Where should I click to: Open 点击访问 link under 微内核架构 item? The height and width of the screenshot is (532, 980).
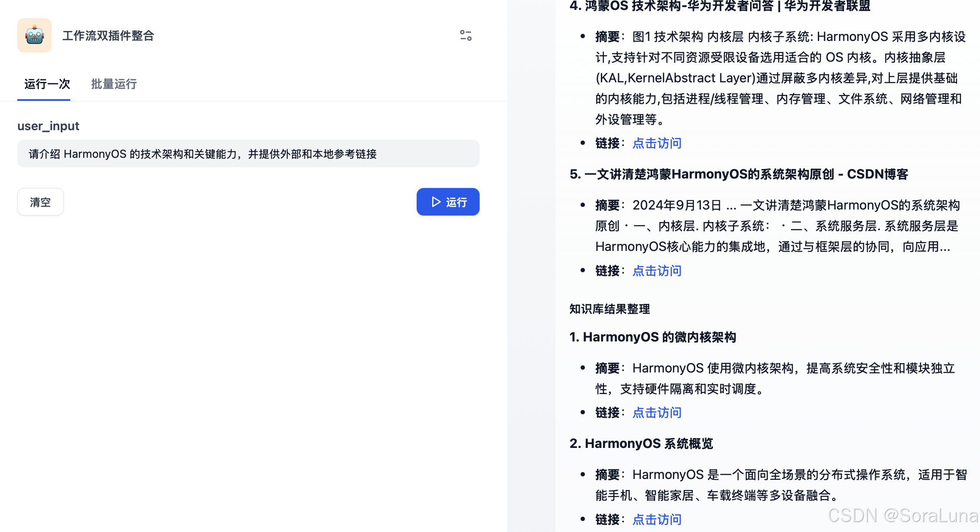click(x=656, y=413)
